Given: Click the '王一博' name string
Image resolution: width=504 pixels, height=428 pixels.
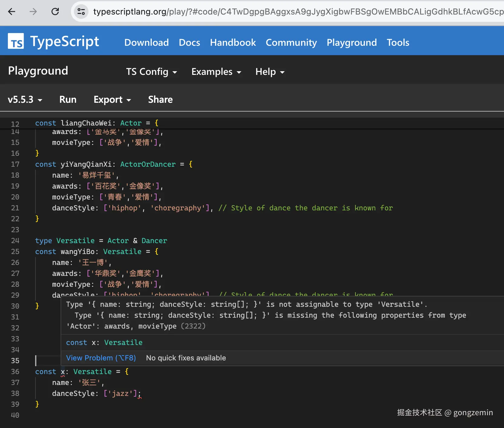Looking at the screenshot, I should pyautogui.click(x=93, y=262).
